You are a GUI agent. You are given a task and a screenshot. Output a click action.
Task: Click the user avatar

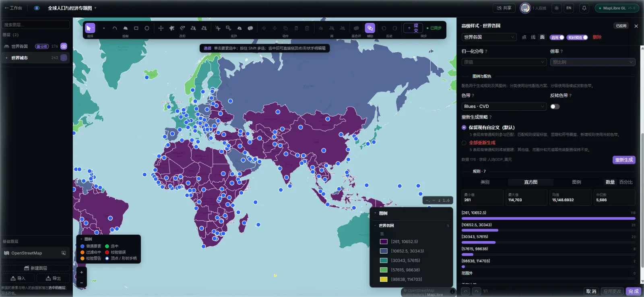coord(525,8)
